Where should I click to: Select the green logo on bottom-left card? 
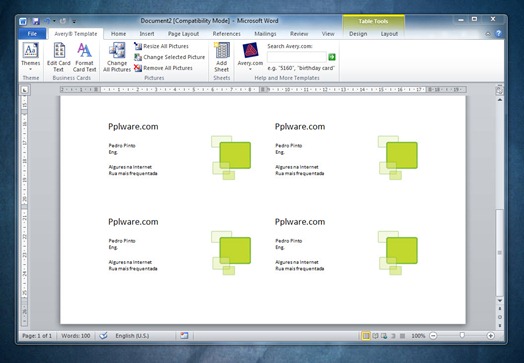tap(231, 252)
